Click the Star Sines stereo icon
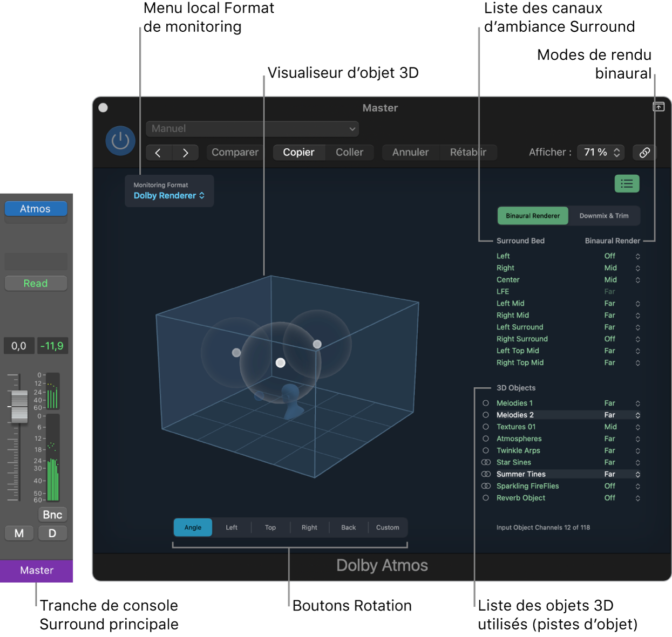This screenshot has height=637, width=672. coord(486,462)
